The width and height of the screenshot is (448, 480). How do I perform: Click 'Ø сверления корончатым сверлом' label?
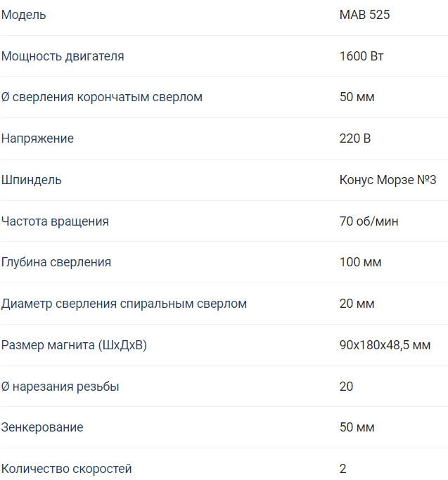(102, 97)
